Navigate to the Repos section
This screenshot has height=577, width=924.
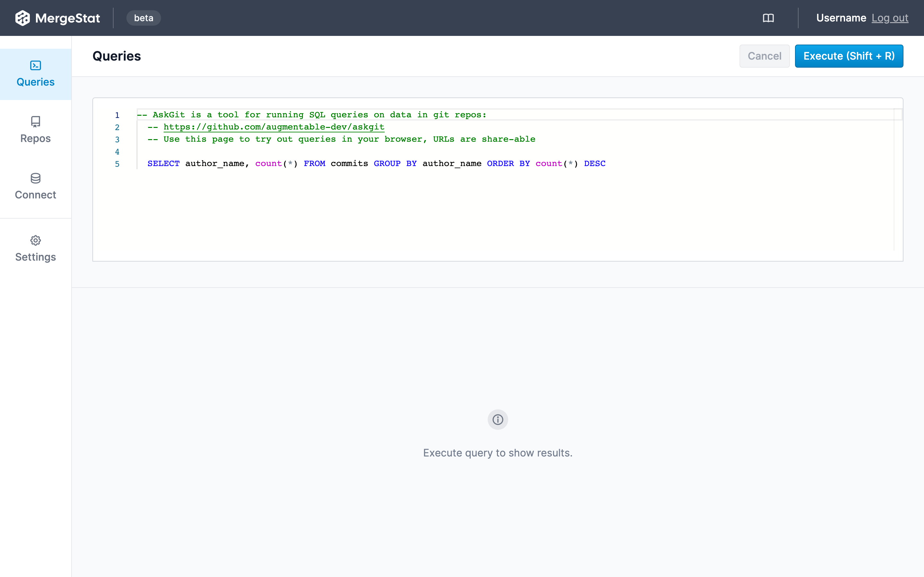[36, 138]
